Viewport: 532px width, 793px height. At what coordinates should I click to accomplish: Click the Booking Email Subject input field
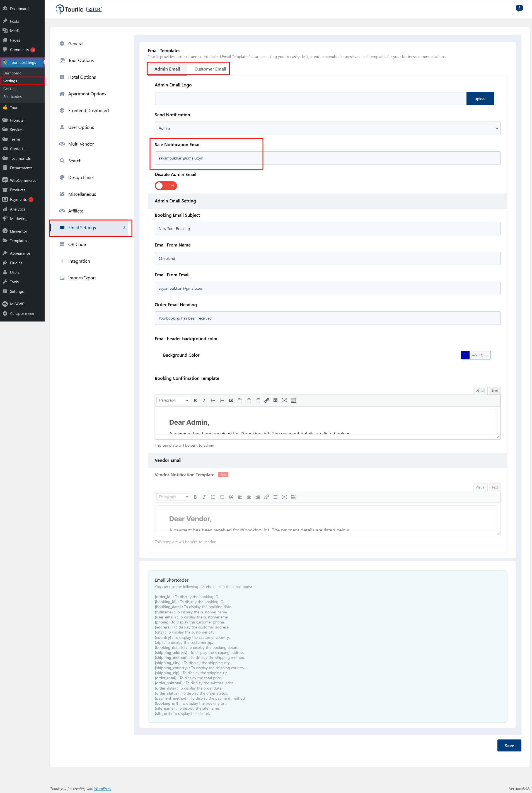[x=327, y=229]
